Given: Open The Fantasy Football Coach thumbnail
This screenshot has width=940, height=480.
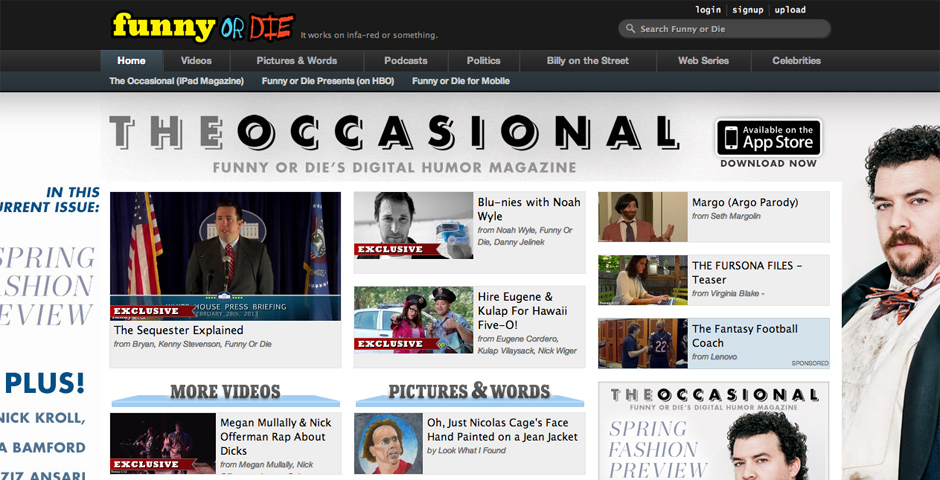Looking at the screenshot, I should coord(643,343).
